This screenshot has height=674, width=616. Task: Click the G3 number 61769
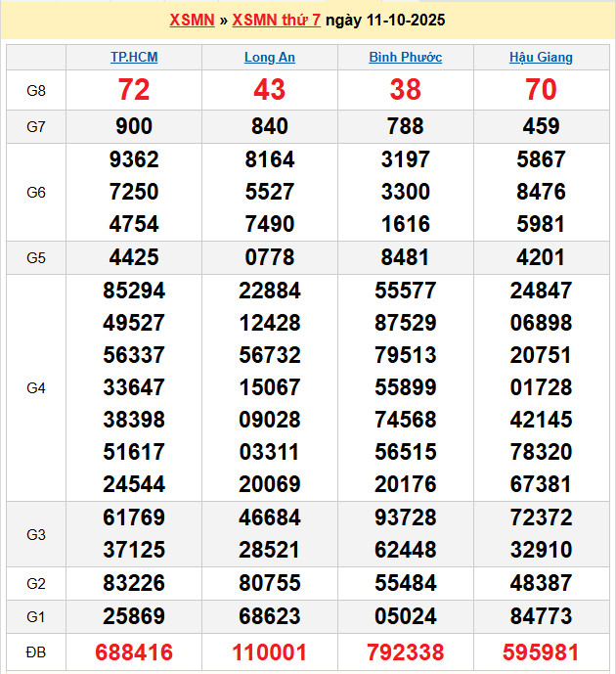[134, 517]
